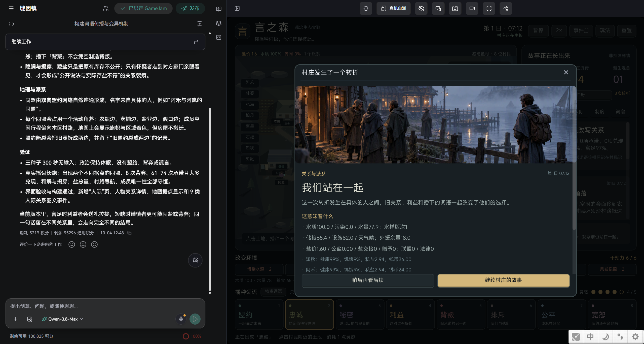Click 中 input method tray icon

click(x=590, y=337)
